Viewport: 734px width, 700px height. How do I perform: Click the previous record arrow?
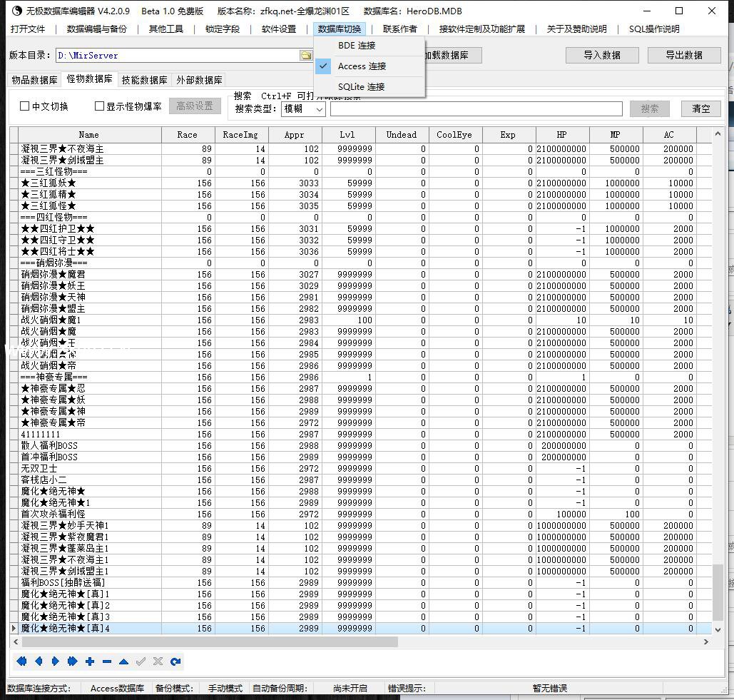tap(39, 661)
